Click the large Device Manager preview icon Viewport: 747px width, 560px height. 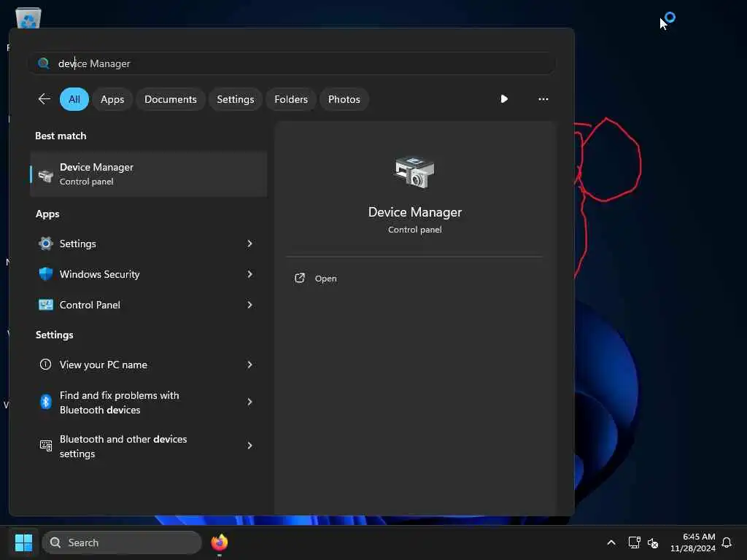click(414, 172)
